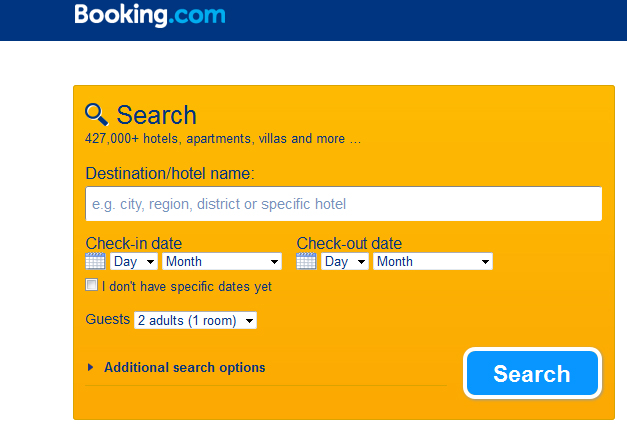Click the "427,000+ hotels" subtitle text
This screenshot has width=627, height=427.
tap(223, 139)
